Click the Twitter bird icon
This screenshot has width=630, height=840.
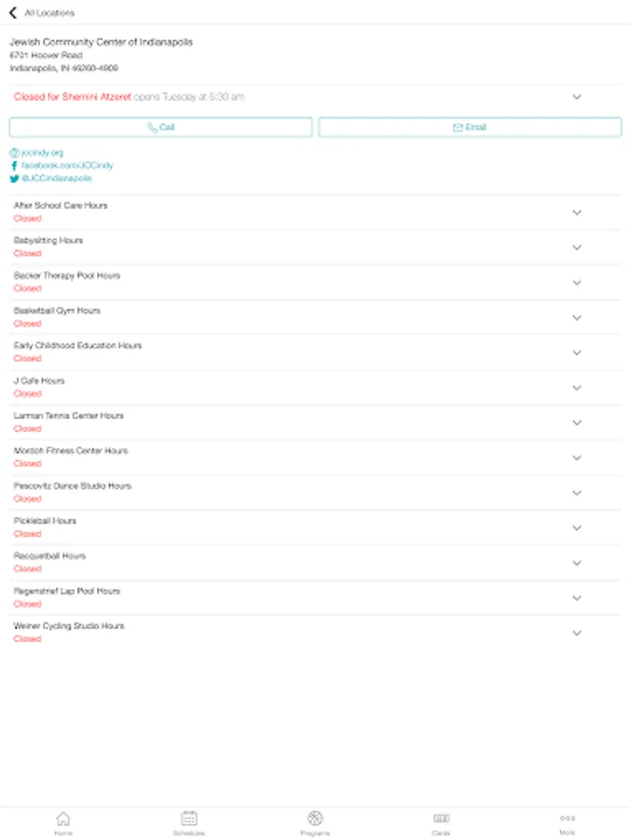(14, 178)
